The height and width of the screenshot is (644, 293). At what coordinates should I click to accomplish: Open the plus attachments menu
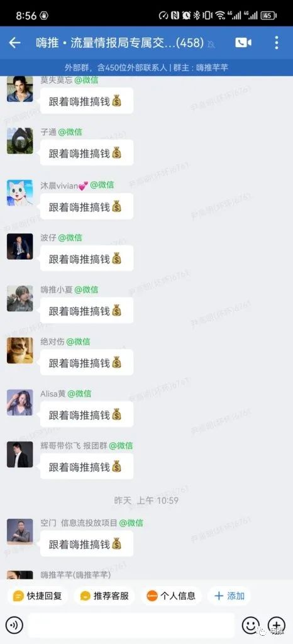coord(276,626)
